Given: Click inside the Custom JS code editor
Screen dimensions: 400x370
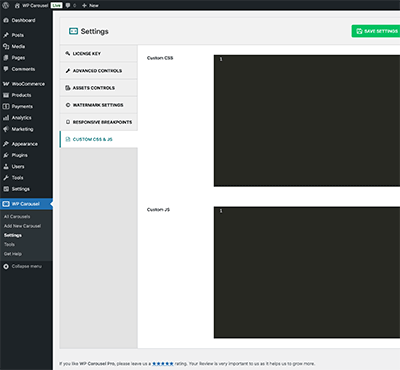Looking at the screenshot, I should tap(307, 272).
